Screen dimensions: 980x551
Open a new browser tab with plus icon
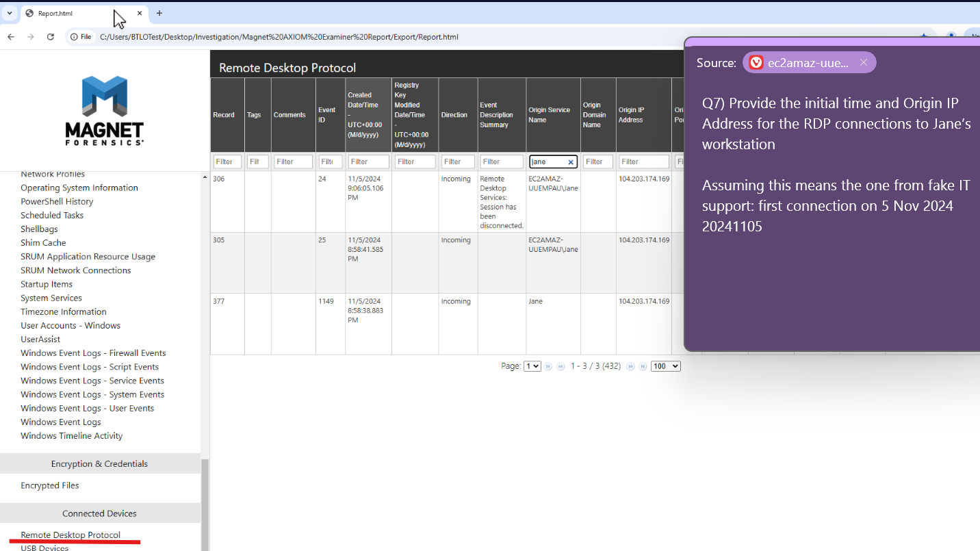pos(159,13)
